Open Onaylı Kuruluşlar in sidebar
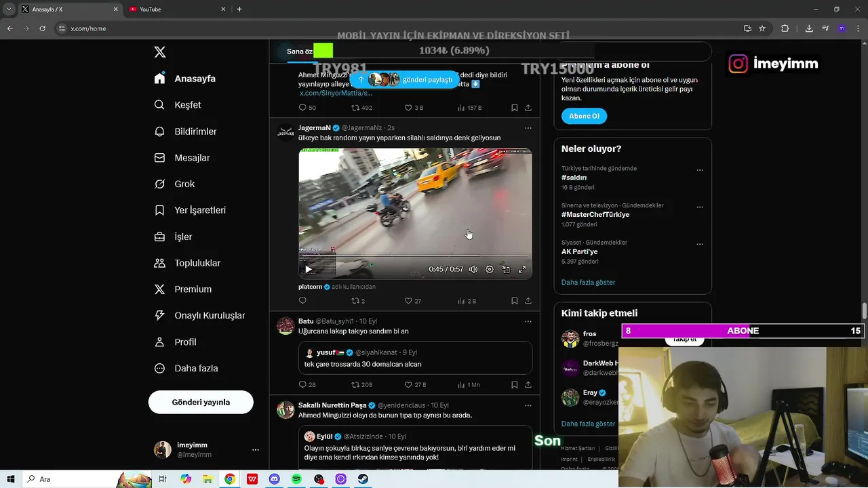 tap(199, 316)
